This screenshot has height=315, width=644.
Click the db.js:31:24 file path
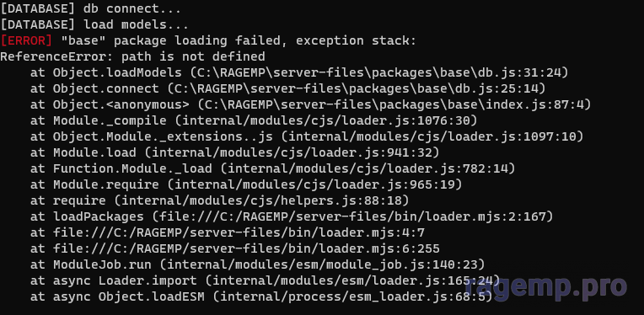[x=379, y=72]
